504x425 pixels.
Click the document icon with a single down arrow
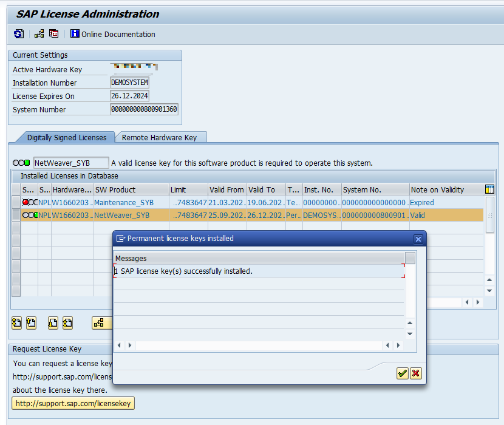tap(53, 323)
